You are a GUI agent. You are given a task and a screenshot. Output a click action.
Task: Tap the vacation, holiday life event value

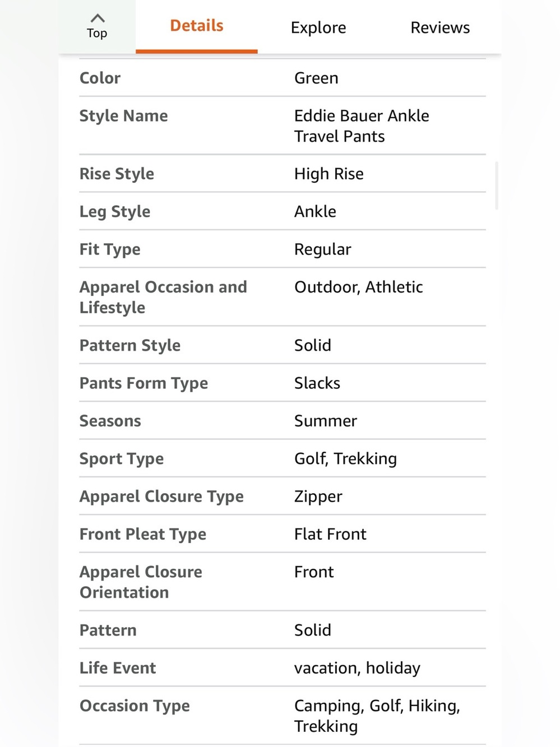(x=357, y=668)
